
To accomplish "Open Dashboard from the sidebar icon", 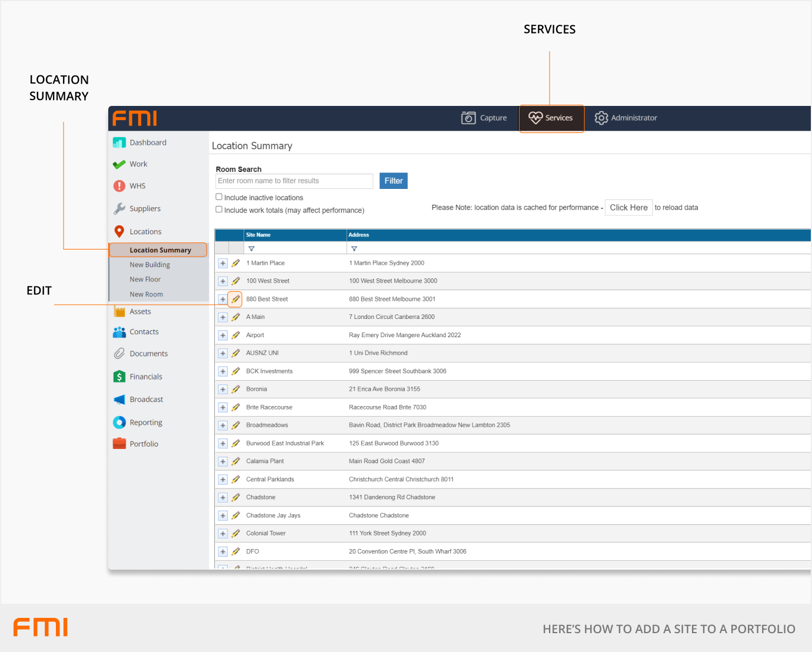I will 119,142.
